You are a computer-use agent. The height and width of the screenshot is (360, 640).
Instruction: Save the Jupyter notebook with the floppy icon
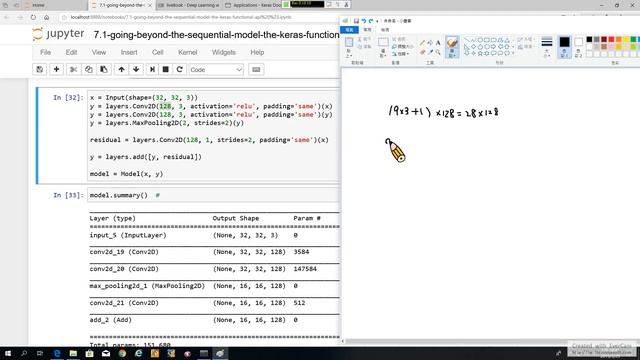(x=40, y=69)
